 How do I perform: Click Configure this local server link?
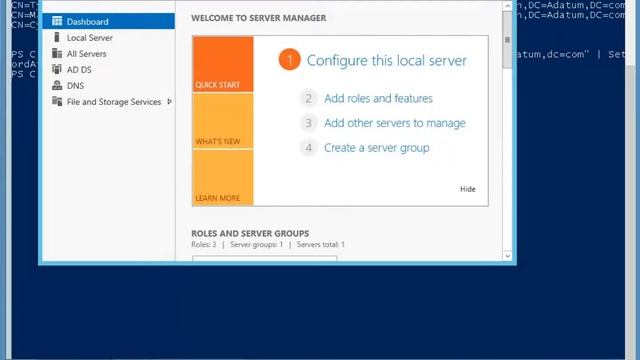click(387, 60)
